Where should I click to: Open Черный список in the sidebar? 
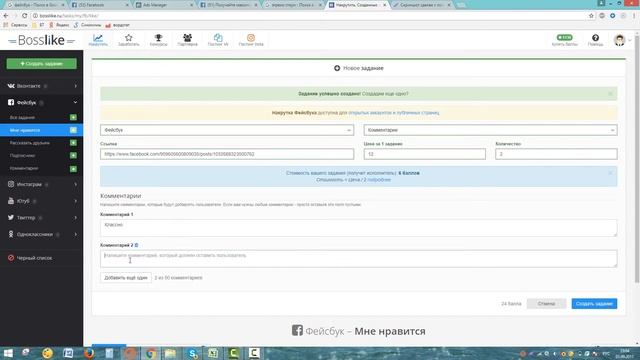click(x=34, y=258)
